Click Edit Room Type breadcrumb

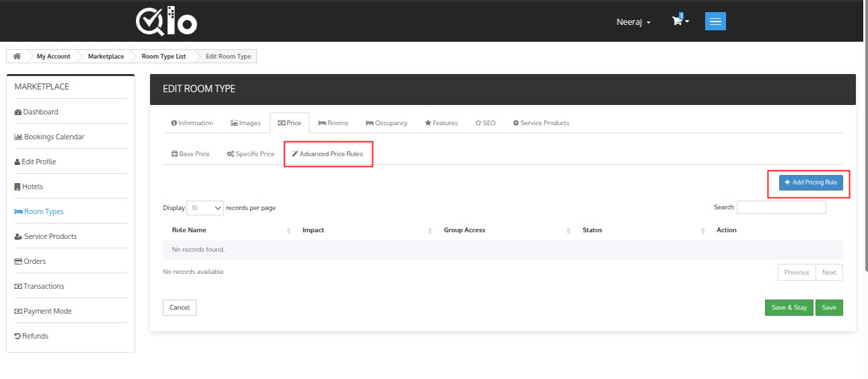tap(228, 57)
